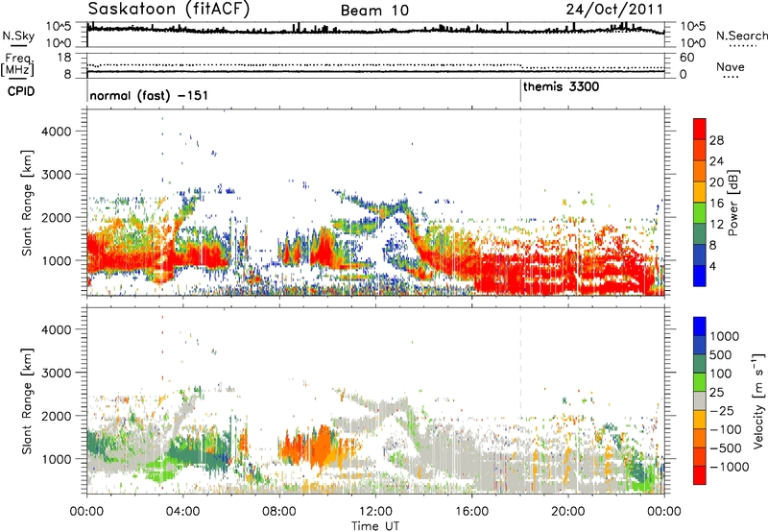The height and width of the screenshot is (532, 768).
Task: Click the 04:00 time axis tick label
Action: [182, 512]
